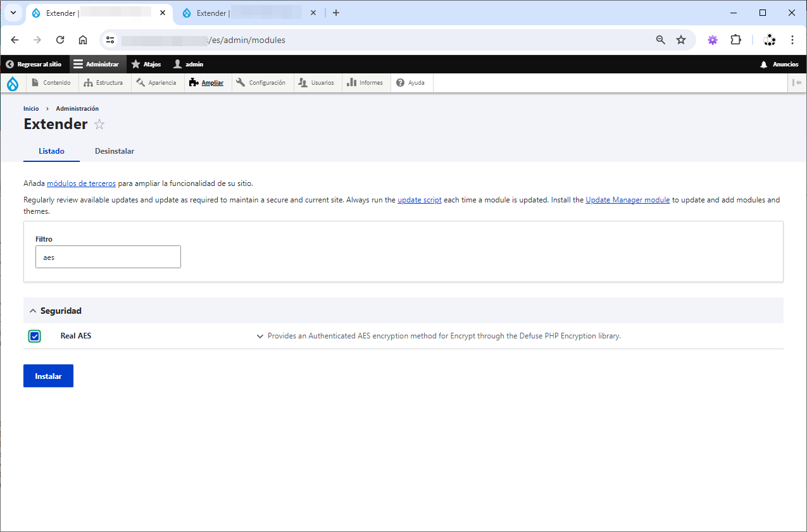The width and height of the screenshot is (807, 532).
Task: Open Usuarios in admin toolbar
Action: point(317,83)
